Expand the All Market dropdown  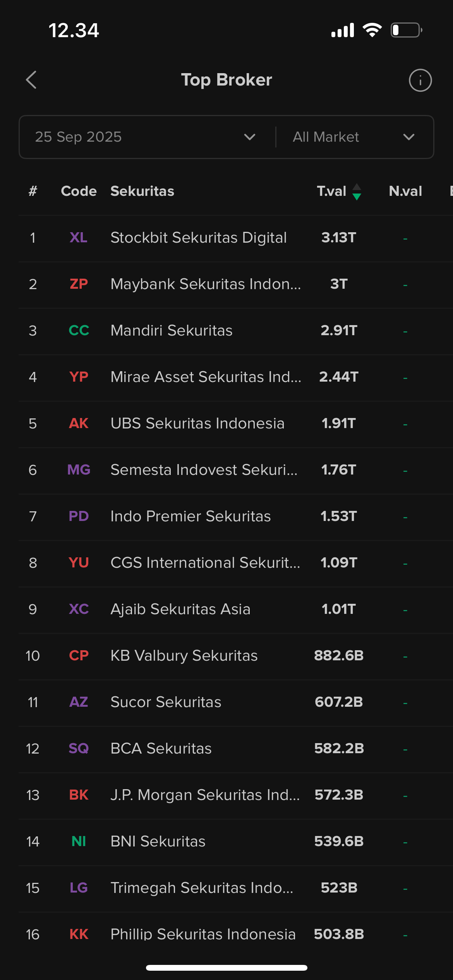354,137
